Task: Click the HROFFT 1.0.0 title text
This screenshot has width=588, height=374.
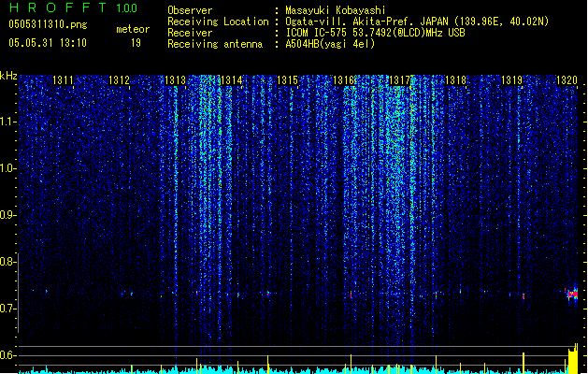Action: (74, 7)
